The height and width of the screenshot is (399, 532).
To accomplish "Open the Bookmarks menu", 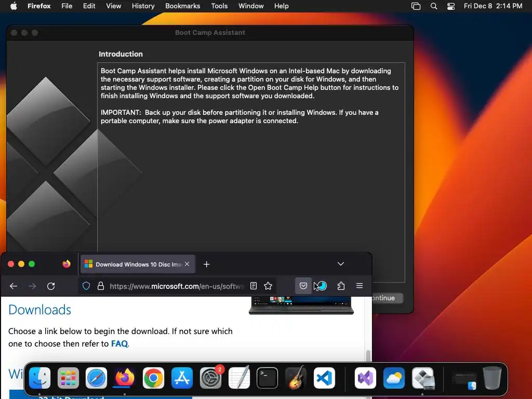I will [x=182, y=6].
